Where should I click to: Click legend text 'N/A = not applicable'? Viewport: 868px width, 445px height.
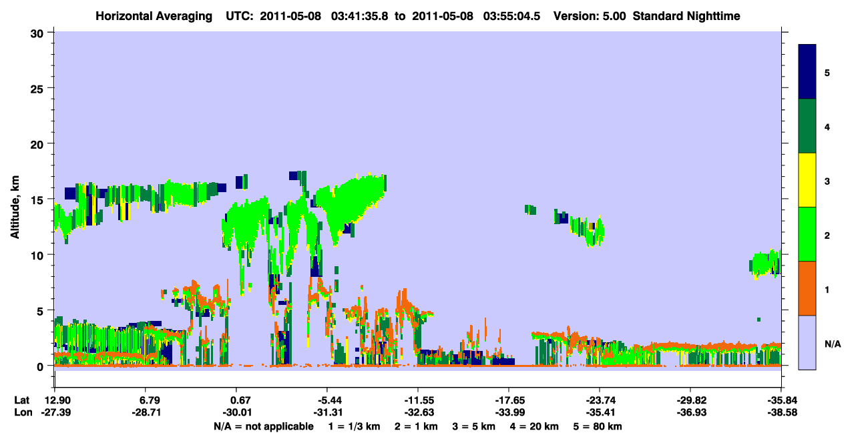tap(263, 426)
